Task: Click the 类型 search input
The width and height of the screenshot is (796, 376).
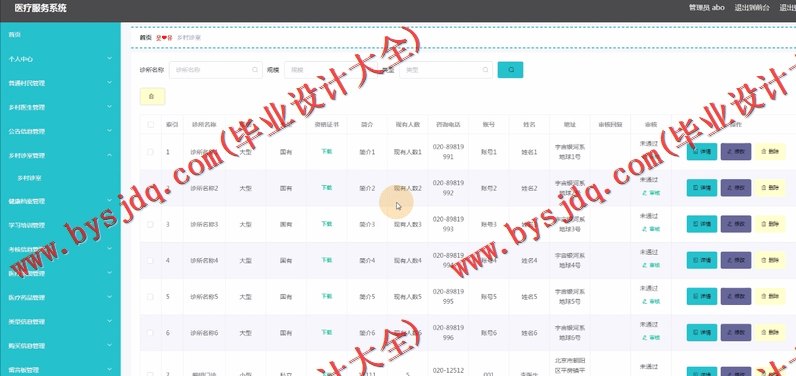Action: (x=446, y=70)
